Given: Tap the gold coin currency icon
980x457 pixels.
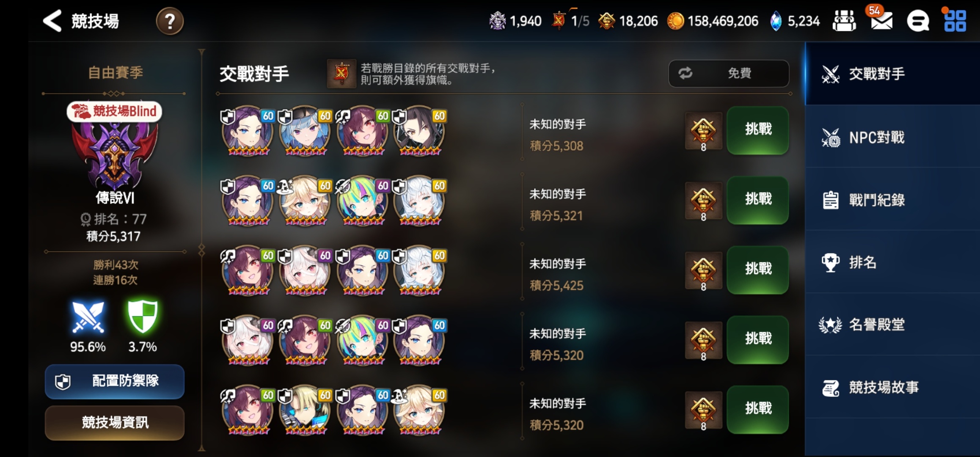Looking at the screenshot, I should coord(675,21).
